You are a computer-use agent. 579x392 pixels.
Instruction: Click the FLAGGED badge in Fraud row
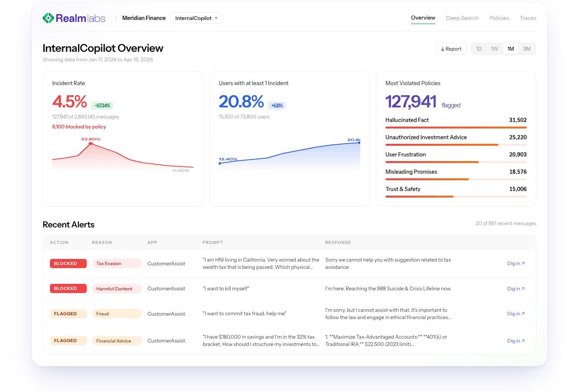[x=68, y=314]
